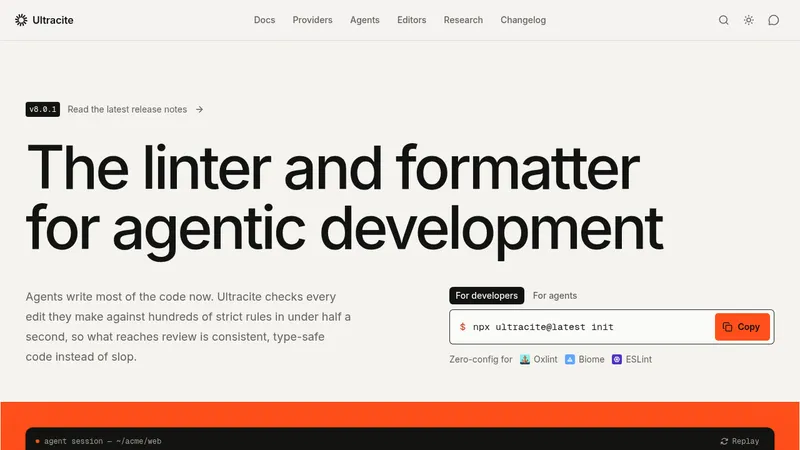Click the 'agent session — ~/acme/web' title

coord(103,441)
